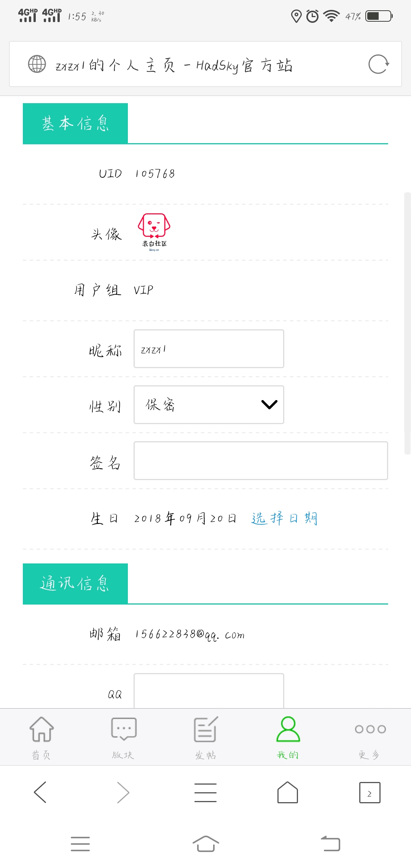Tap the globe icon in address bar

coord(37,64)
